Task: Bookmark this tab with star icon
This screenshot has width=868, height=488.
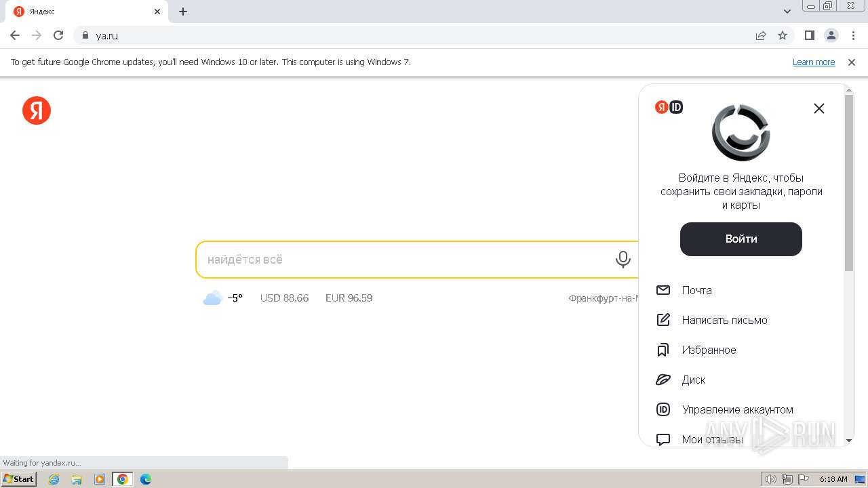Action: (783, 35)
